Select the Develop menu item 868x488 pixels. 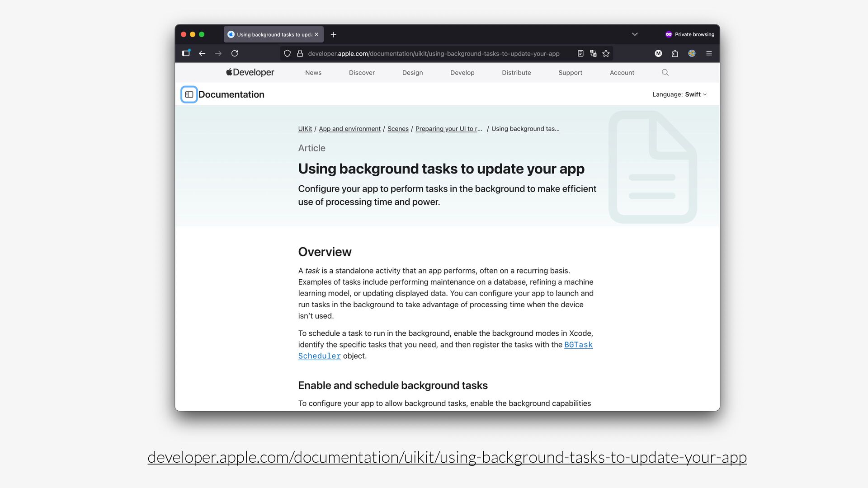tap(462, 73)
